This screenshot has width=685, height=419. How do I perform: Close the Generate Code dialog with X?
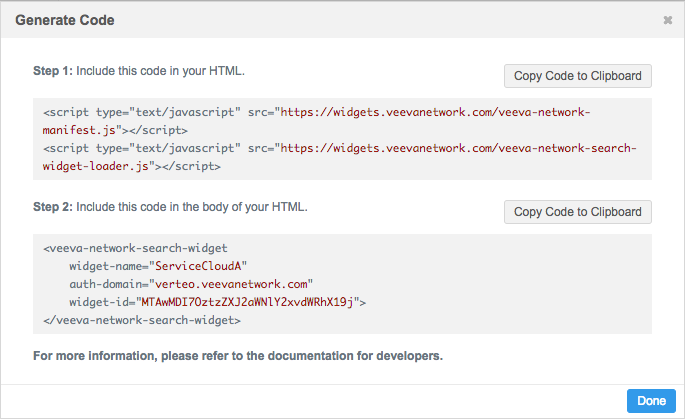coord(667,20)
